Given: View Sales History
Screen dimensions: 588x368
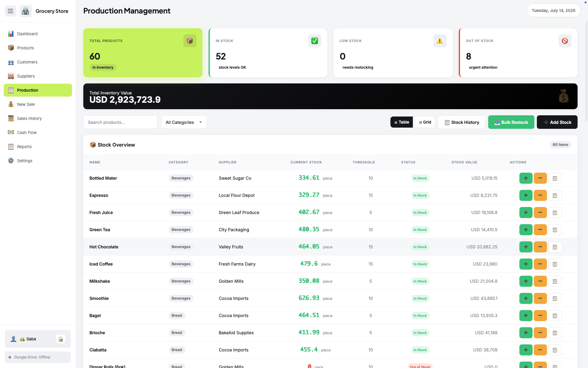Looking at the screenshot, I should [x=38, y=118].
